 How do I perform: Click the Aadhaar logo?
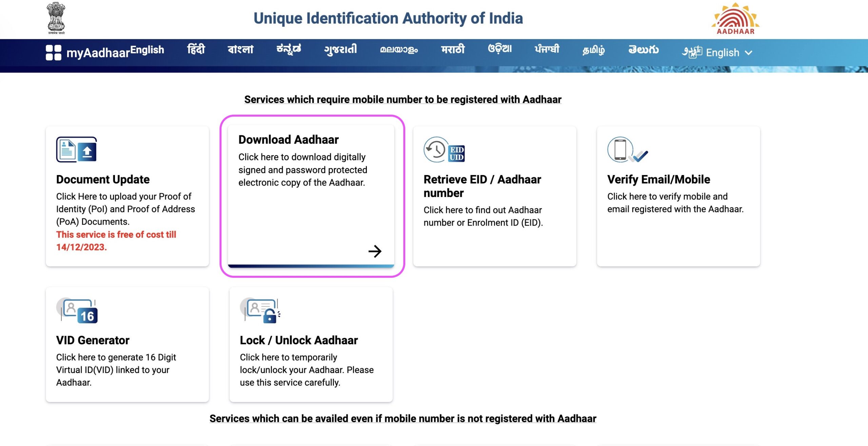(735, 19)
